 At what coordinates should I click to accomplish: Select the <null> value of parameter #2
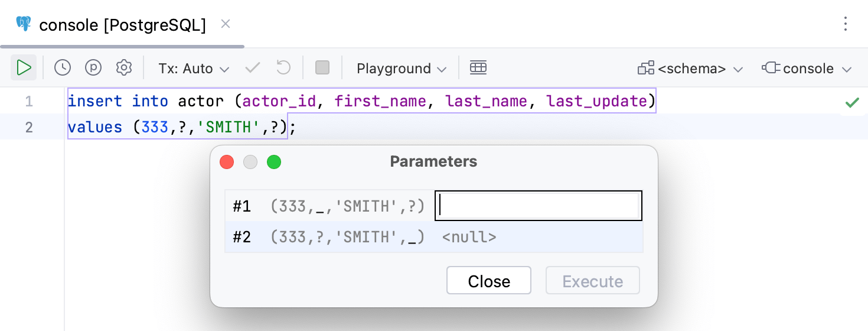coord(469,237)
